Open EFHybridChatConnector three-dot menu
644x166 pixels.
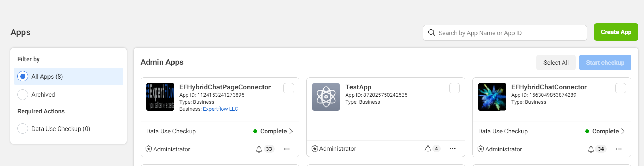point(619,149)
